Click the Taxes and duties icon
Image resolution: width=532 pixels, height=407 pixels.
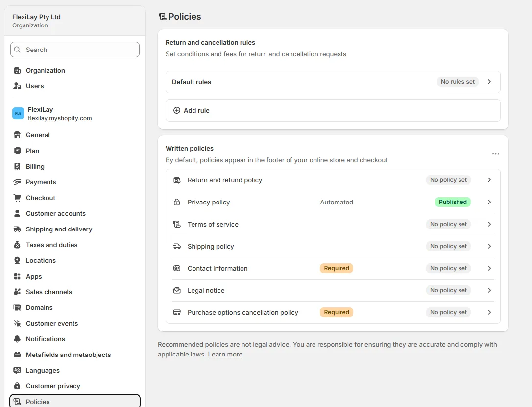17,245
